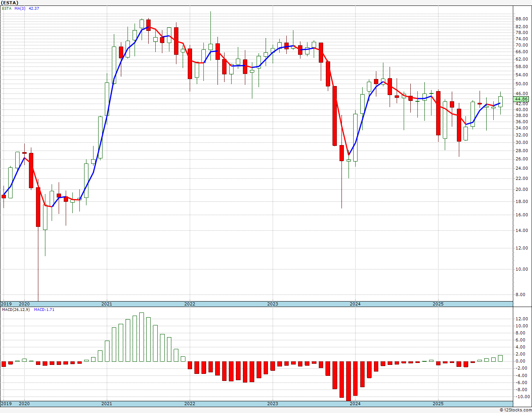Image resolution: width=532 pixels, height=413 pixels.
Task: Click 2021 on the price chart time axis
Action: click(x=107, y=304)
